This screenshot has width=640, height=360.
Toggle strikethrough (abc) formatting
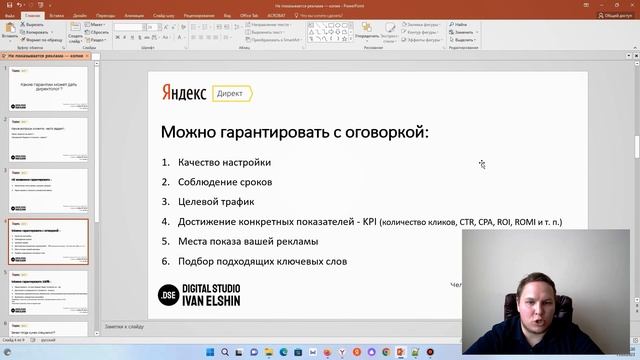pos(147,38)
